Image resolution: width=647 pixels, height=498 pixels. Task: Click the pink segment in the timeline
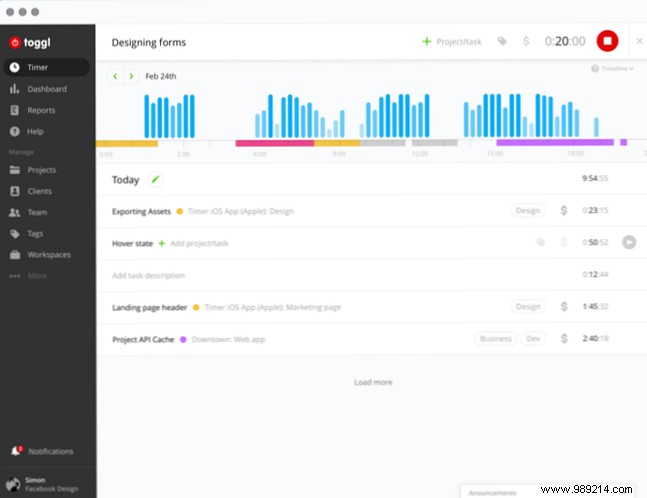coord(275,143)
